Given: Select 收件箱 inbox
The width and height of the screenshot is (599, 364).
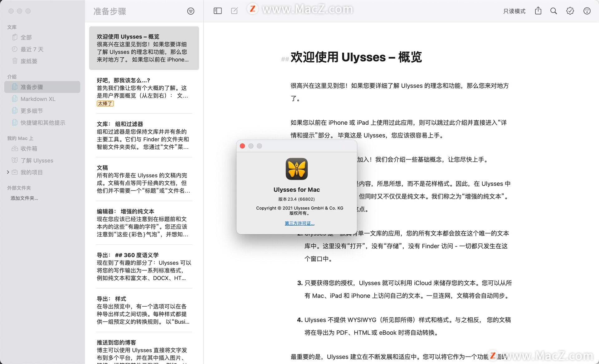Looking at the screenshot, I should pyautogui.click(x=42, y=149).
